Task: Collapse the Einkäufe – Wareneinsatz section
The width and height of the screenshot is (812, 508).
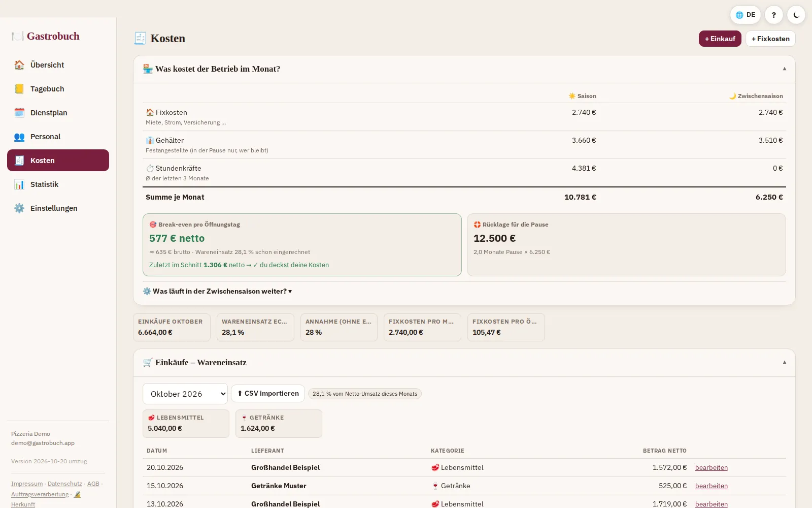Action: click(784, 362)
